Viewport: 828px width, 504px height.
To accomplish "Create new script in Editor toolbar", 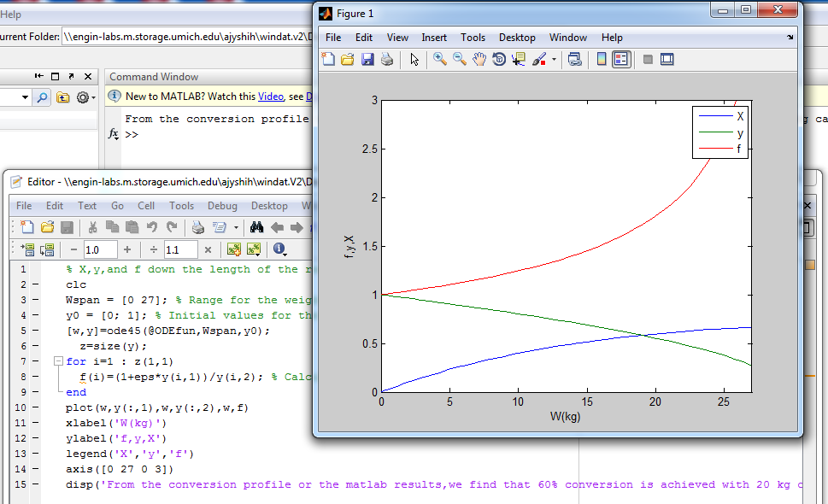I will (26, 227).
